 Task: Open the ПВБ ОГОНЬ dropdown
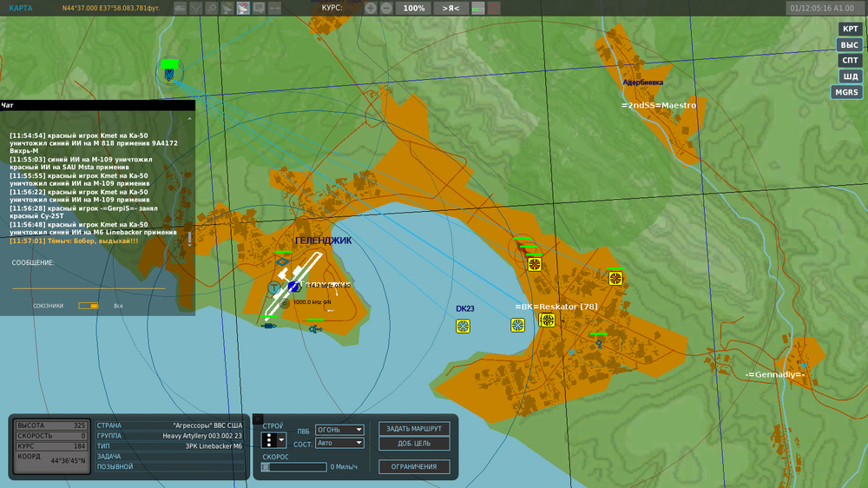tap(339, 430)
